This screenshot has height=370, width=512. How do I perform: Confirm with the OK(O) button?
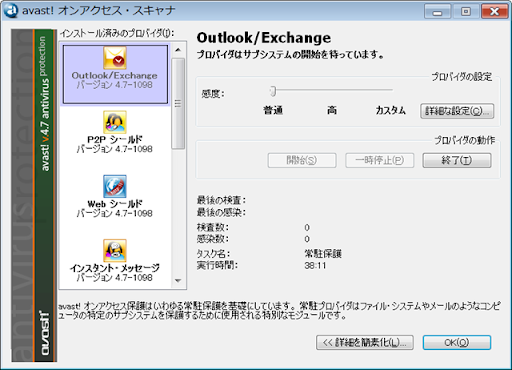457,342
